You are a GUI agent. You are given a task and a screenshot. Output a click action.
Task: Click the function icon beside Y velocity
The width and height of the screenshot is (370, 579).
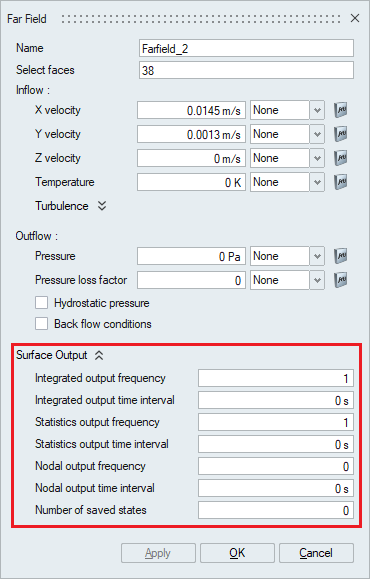340,134
